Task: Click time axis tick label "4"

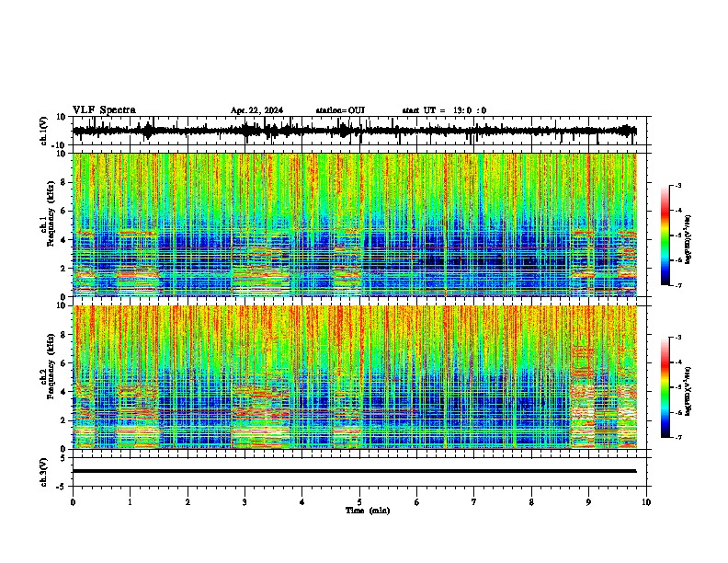Action: point(302,502)
